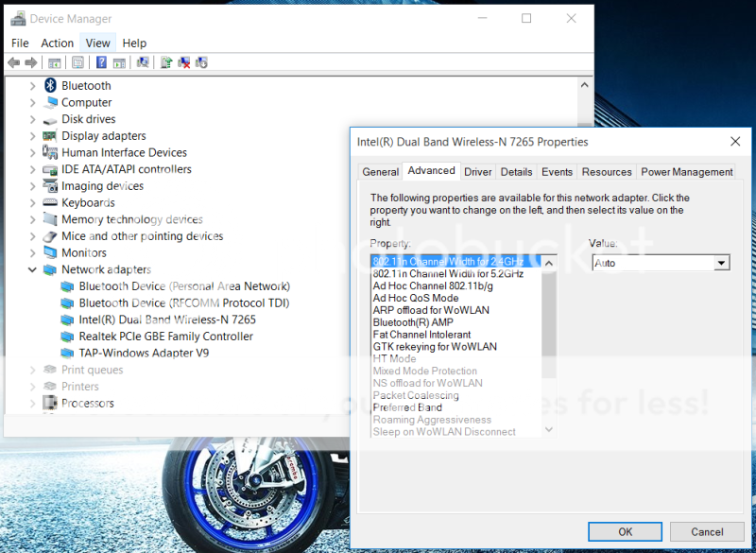Click the Properties toolbar icon
756x553 pixels.
77,62
